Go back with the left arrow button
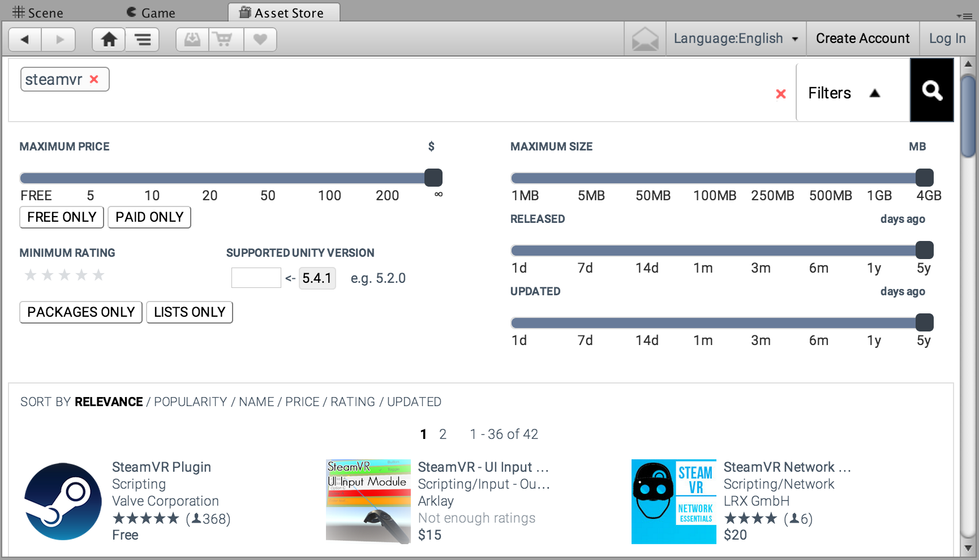 coord(25,40)
